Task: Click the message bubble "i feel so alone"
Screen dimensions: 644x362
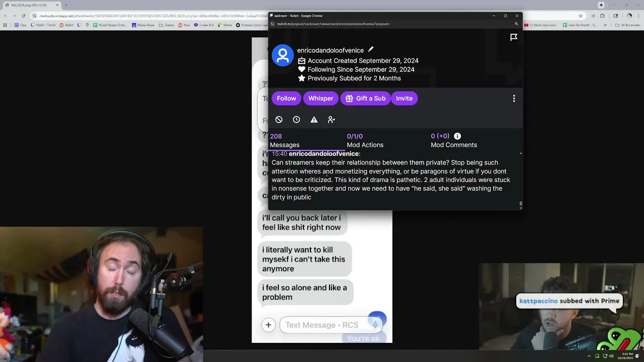Action: click(304, 292)
